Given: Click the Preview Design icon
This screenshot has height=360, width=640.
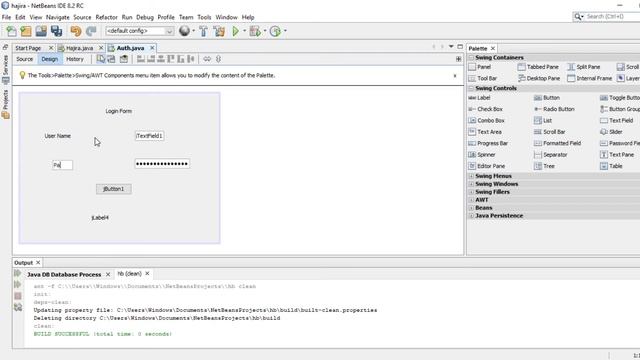Looking at the screenshot, I should coord(124,59).
